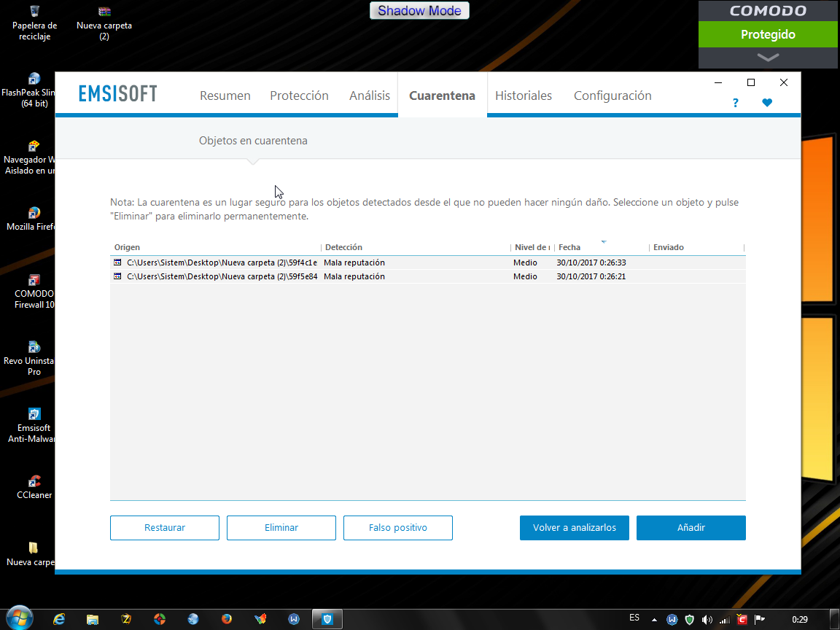Click the Emsisoft logo
Image resolution: width=840 pixels, height=630 pixels.
pos(118,94)
